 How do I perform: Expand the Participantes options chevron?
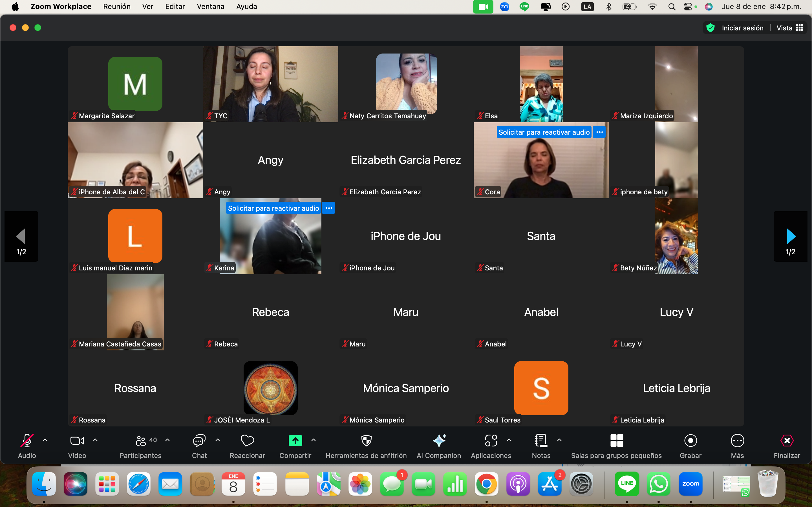pos(167,440)
